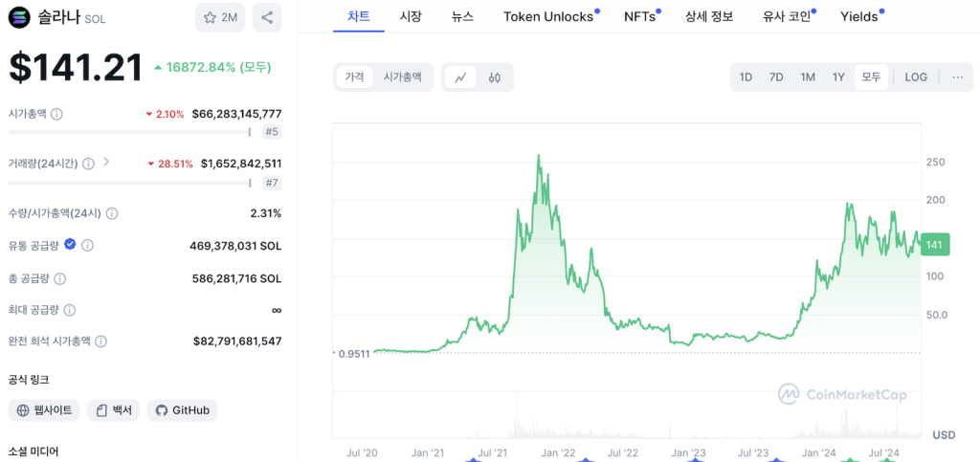The width and height of the screenshot is (980, 462).
Task: Open the 차트 tab
Action: pyautogui.click(x=359, y=17)
